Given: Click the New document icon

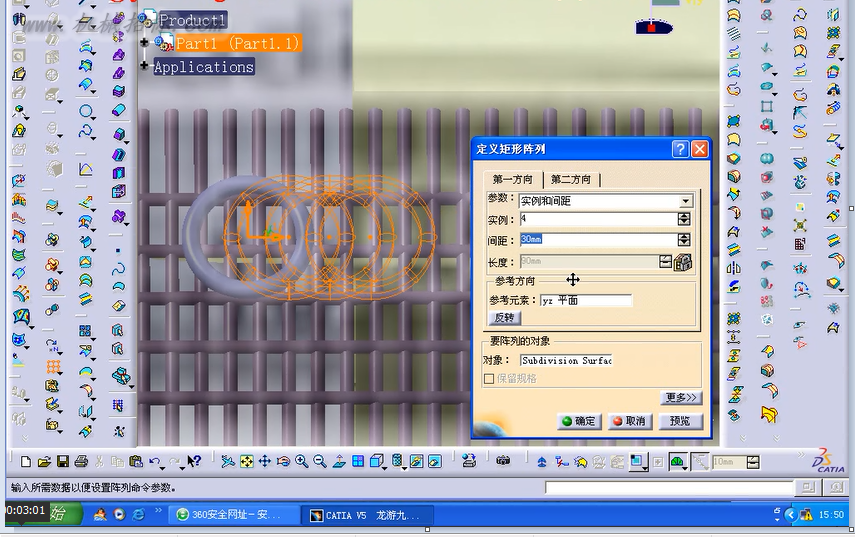Looking at the screenshot, I should point(25,462).
